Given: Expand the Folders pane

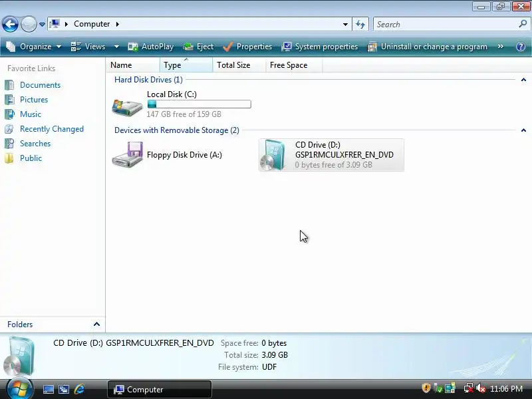Looking at the screenshot, I should pos(96,324).
